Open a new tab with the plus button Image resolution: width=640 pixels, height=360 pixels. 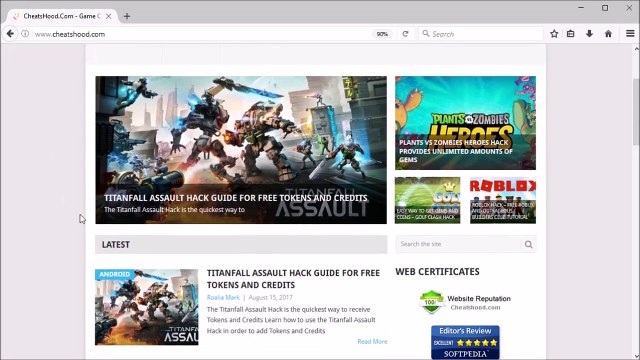pyautogui.click(x=127, y=16)
